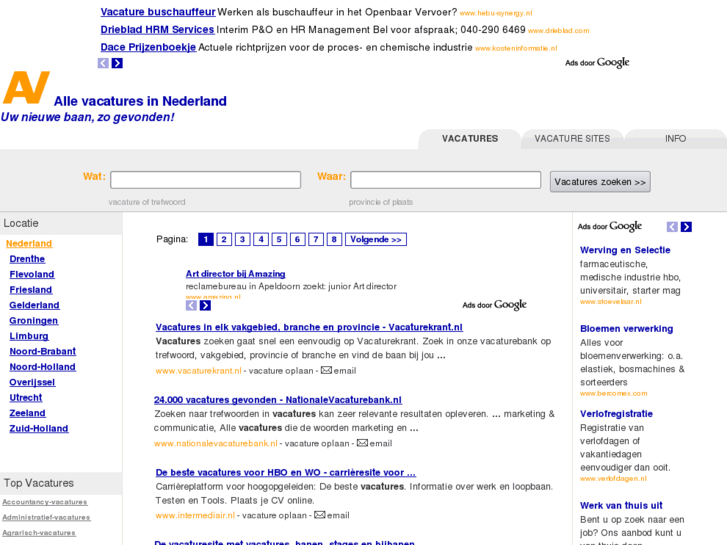The height and width of the screenshot is (545, 727).
Task: Click the Vacatures zoeken button
Action: (x=600, y=182)
